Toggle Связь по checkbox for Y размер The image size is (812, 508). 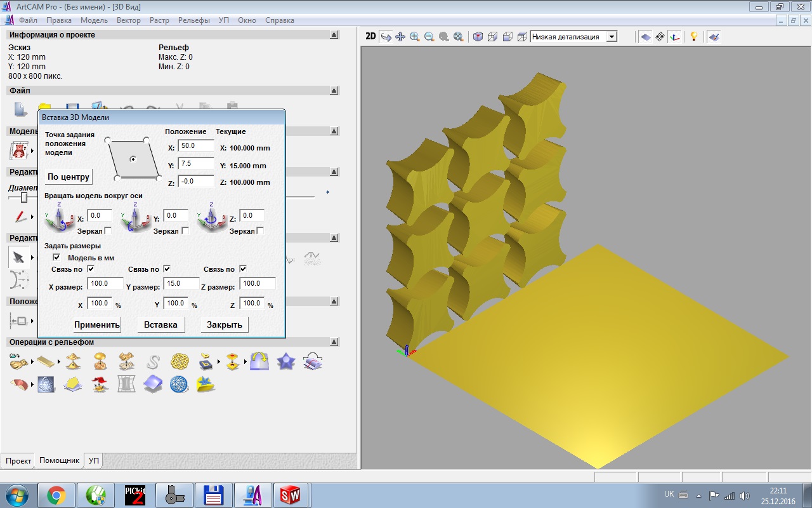point(167,269)
